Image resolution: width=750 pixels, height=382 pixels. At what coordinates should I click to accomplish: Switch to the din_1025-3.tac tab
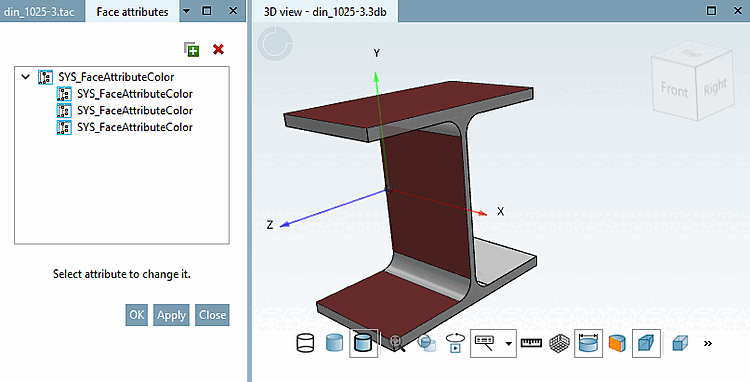pyautogui.click(x=39, y=11)
